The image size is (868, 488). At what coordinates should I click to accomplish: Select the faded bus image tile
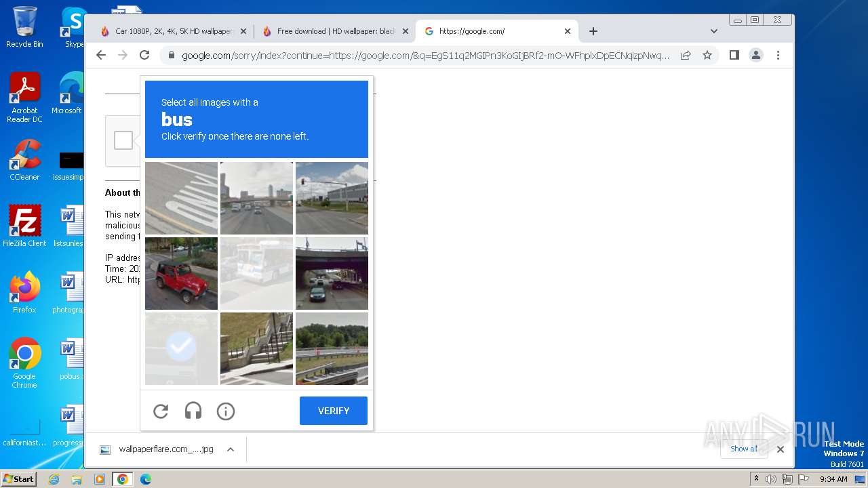pos(256,273)
